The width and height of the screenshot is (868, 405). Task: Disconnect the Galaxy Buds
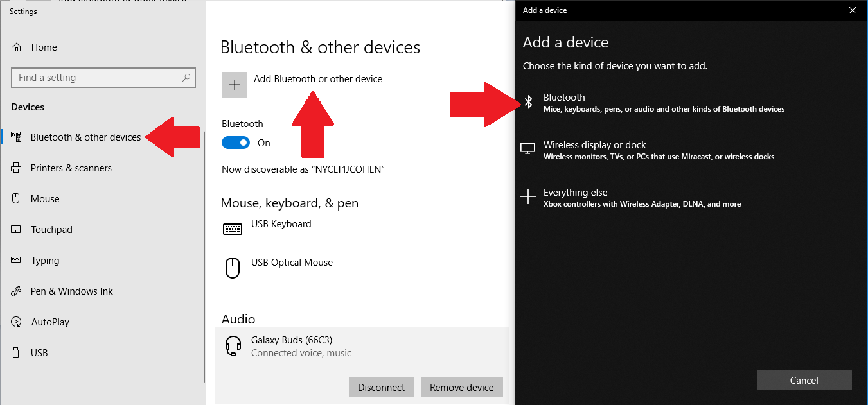(x=381, y=387)
